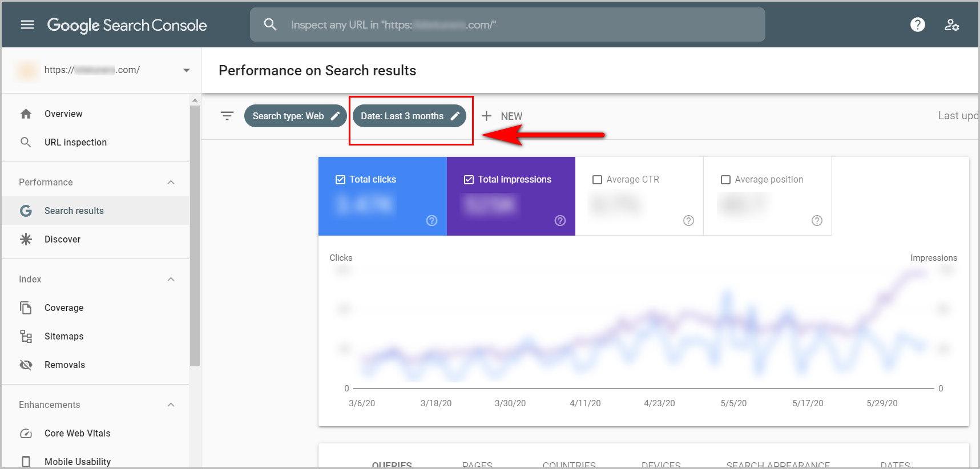Enable the Average CTR checkbox

click(x=597, y=180)
